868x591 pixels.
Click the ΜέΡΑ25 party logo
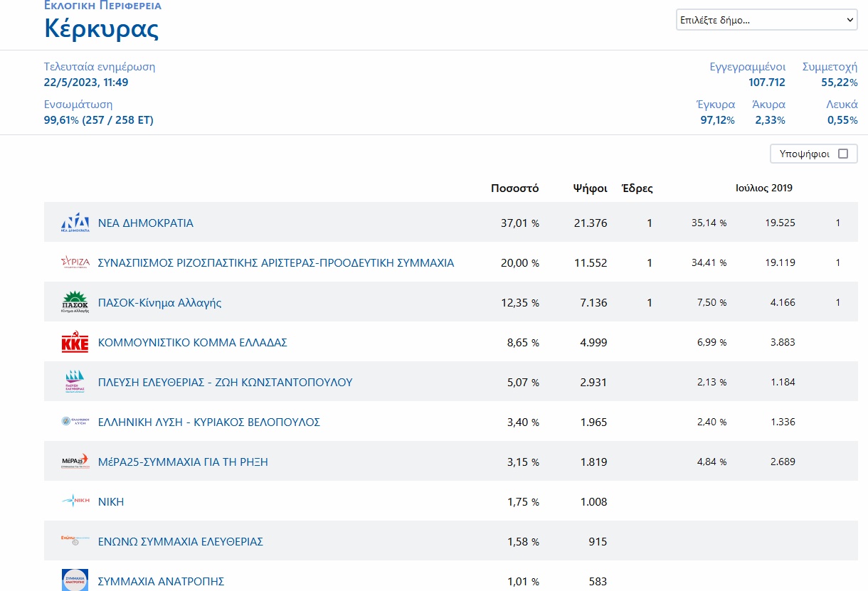(75, 462)
